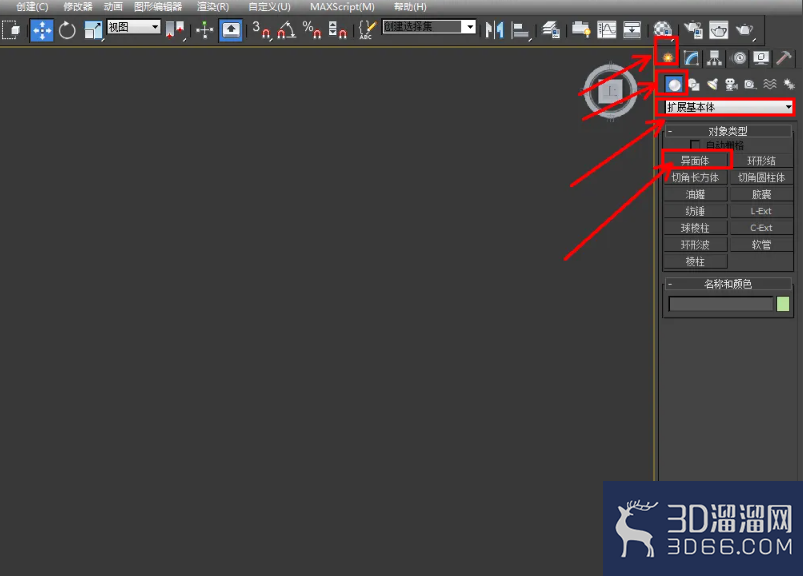803x576 pixels.
Task: Open the MAXScript(M) menu
Action: pyautogui.click(x=342, y=7)
